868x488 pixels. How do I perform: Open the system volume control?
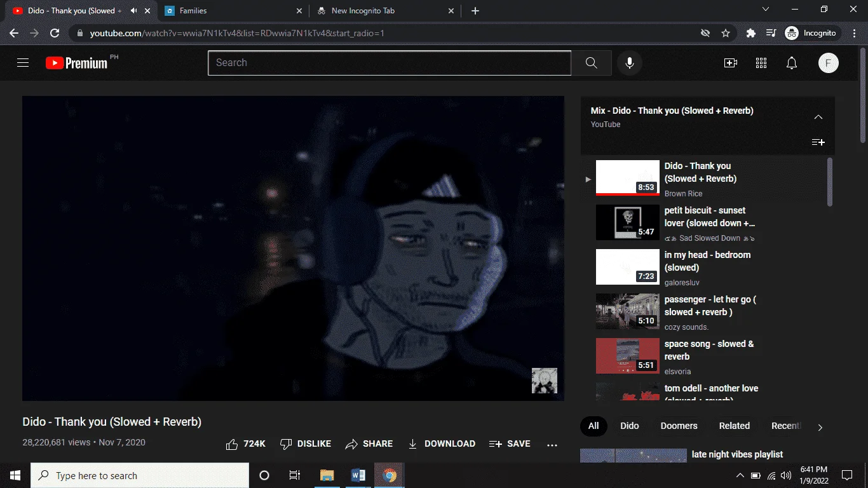point(787,475)
